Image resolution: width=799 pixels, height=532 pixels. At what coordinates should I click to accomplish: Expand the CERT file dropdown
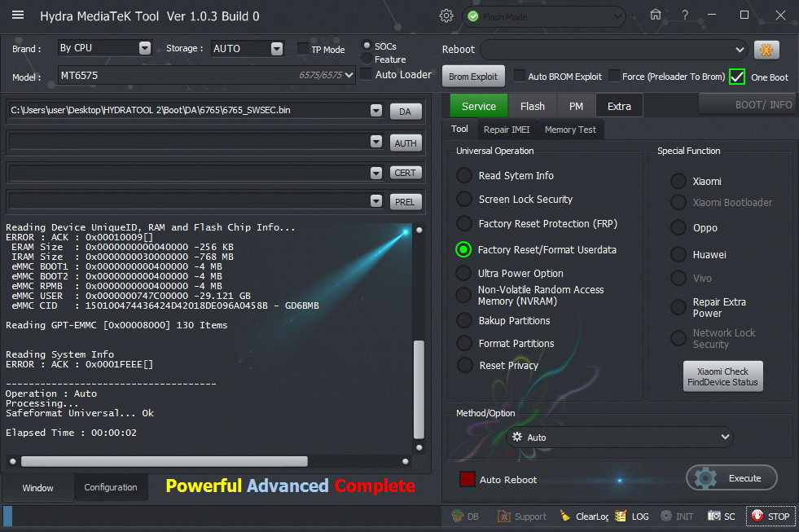click(x=376, y=174)
